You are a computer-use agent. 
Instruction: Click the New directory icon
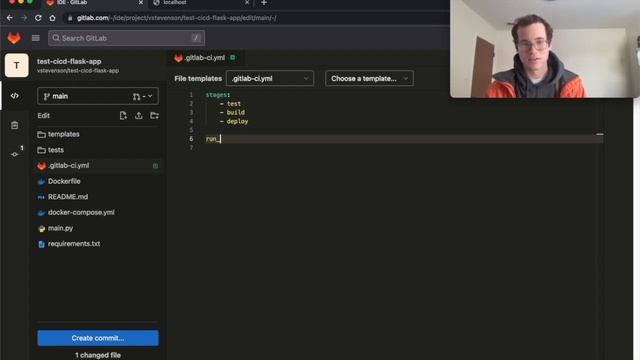click(x=154, y=116)
